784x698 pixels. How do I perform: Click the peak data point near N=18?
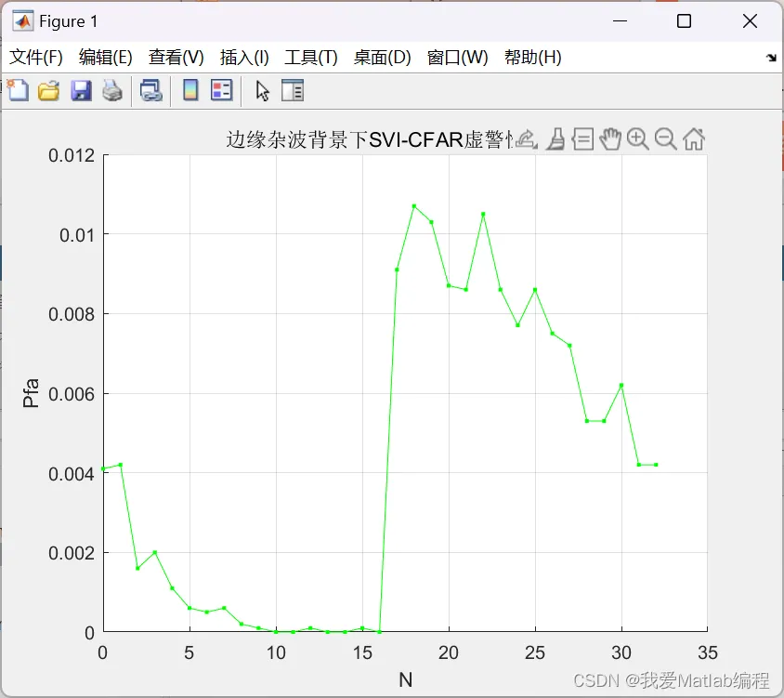pos(414,206)
